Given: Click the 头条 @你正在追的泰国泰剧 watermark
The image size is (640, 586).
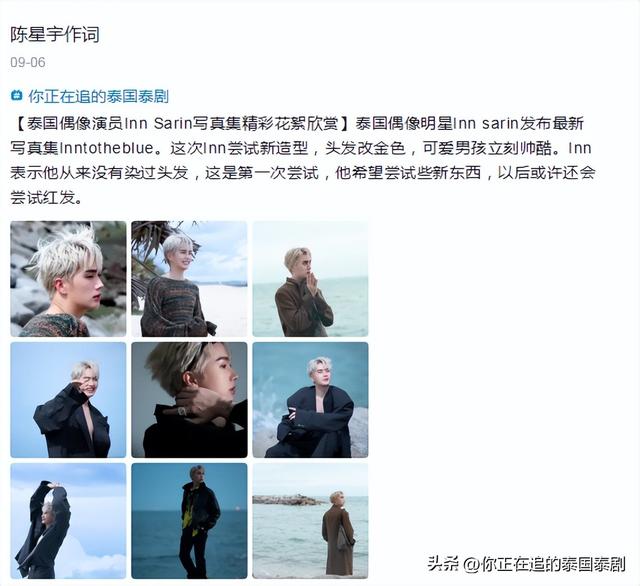Looking at the screenshot, I should click(x=527, y=564).
